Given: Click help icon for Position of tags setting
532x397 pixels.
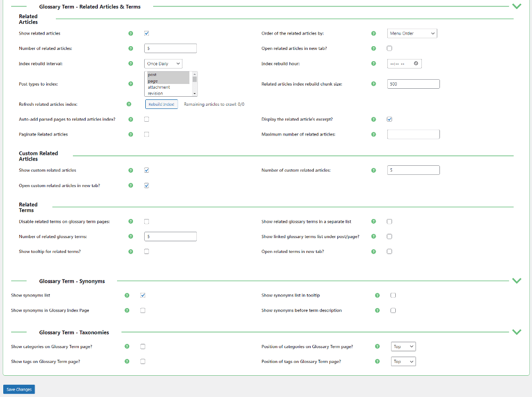Looking at the screenshot, I should coord(377,361).
